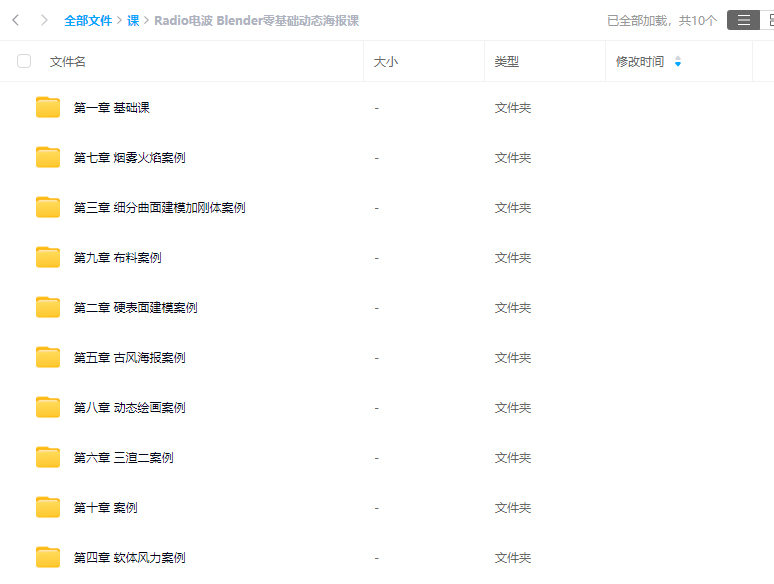Go to 全部文件 in the breadcrumb

click(x=88, y=20)
